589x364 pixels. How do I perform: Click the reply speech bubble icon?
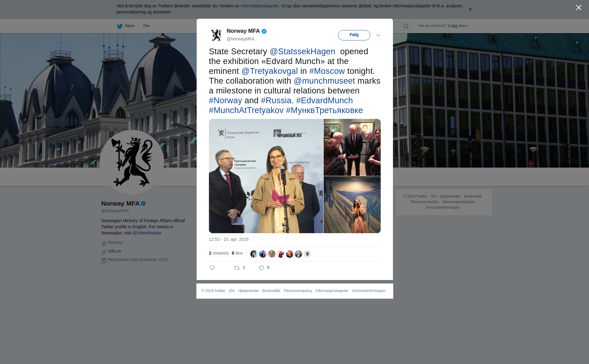(212, 268)
